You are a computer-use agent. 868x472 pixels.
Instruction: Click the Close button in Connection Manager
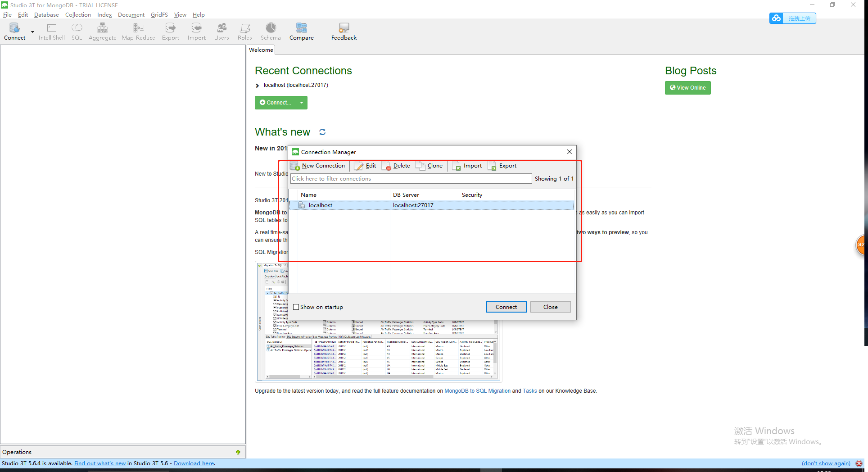(550, 307)
